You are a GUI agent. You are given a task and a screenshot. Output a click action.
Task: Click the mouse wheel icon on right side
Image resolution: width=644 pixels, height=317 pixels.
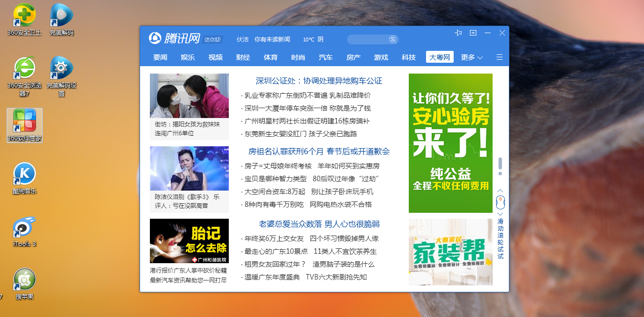[x=500, y=202]
